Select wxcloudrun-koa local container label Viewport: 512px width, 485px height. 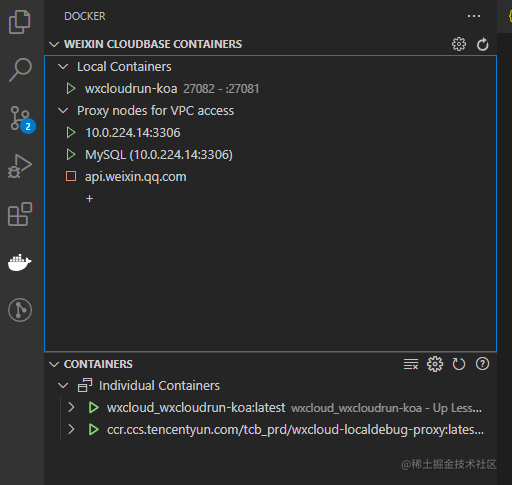(131, 89)
